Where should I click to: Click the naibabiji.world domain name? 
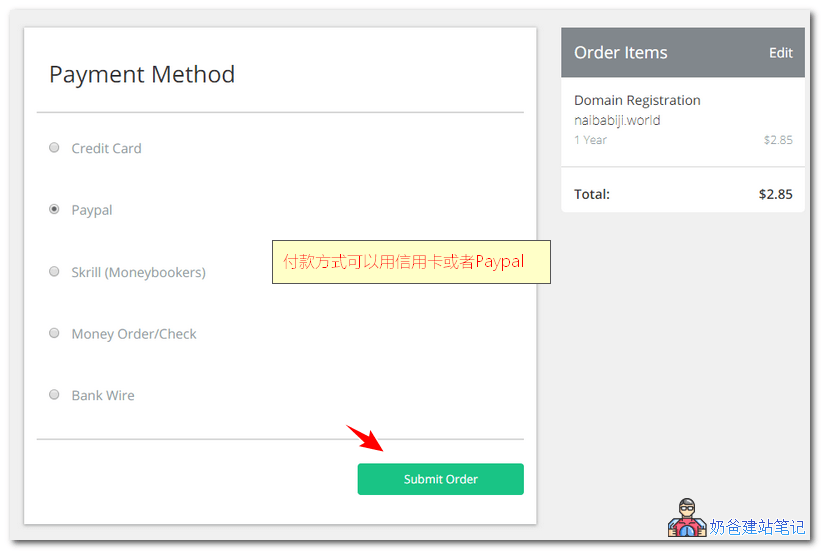pyautogui.click(x=617, y=120)
